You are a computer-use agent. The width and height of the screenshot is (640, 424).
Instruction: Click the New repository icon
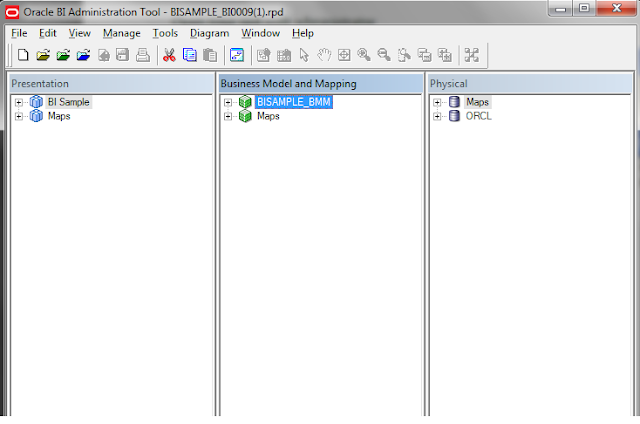coord(23,55)
